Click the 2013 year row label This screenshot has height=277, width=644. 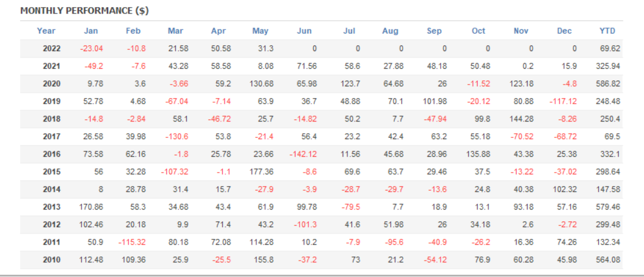(x=52, y=207)
